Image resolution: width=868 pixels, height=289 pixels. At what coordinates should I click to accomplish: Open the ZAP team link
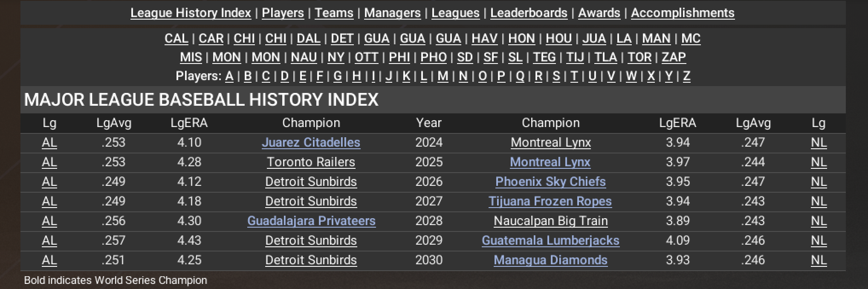[x=674, y=57]
